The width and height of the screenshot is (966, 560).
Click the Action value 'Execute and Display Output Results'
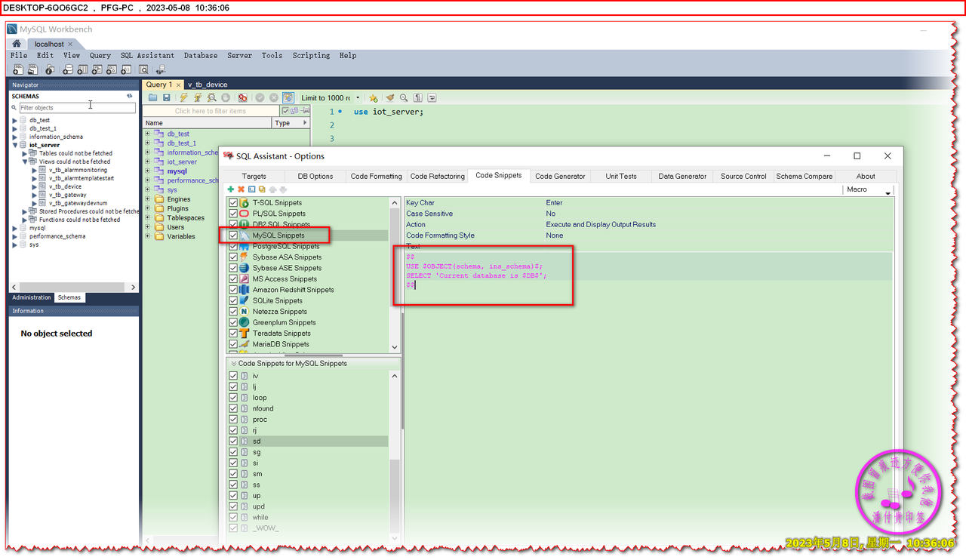coord(601,224)
